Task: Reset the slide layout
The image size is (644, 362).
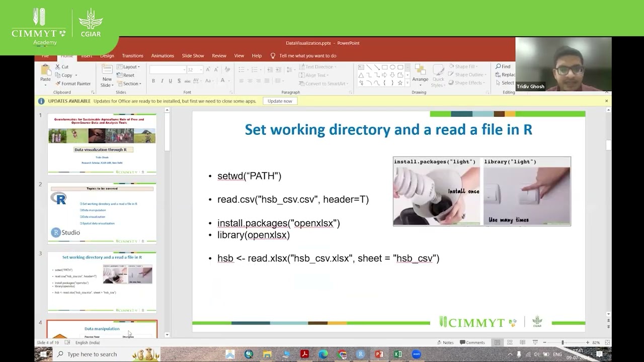Action: (126, 75)
